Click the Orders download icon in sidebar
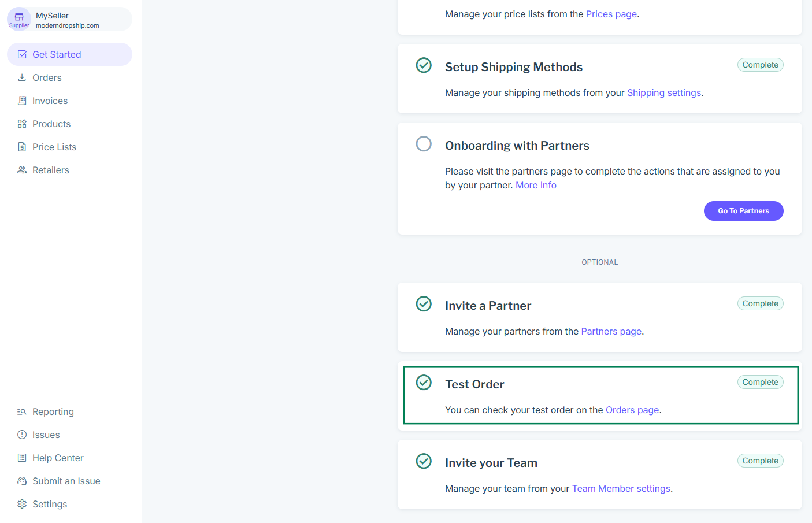The width and height of the screenshot is (812, 523). (x=22, y=77)
